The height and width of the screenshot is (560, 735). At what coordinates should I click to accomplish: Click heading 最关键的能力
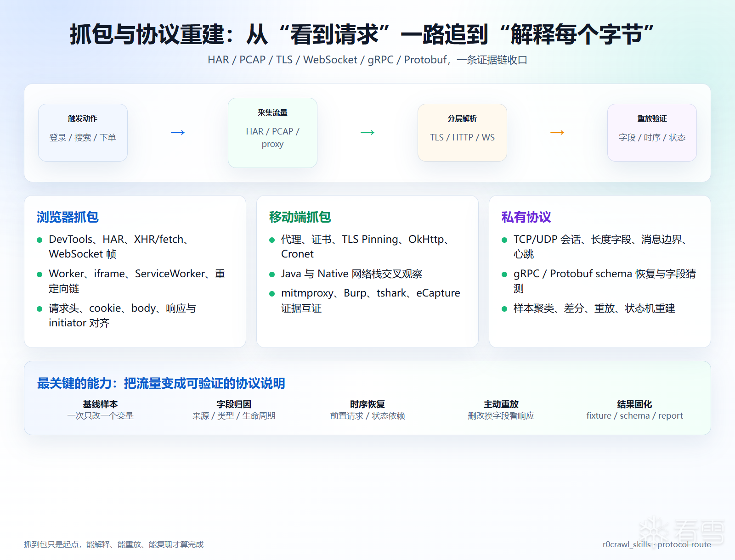pos(161,383)
